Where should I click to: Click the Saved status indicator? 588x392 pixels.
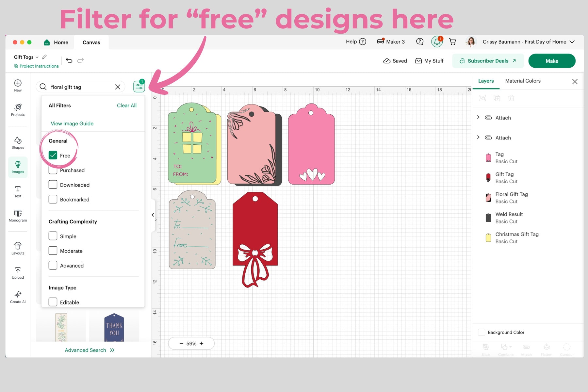tap(395, 61)
